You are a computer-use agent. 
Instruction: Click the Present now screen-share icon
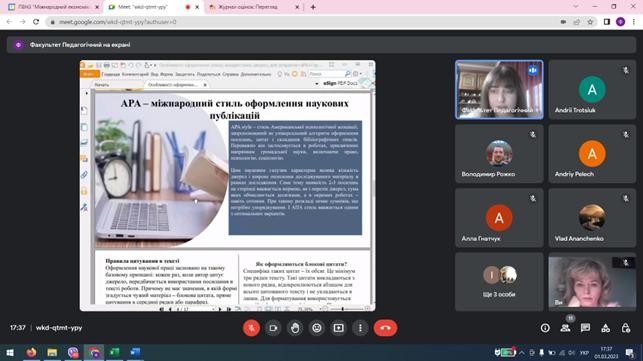click(338, 328)
